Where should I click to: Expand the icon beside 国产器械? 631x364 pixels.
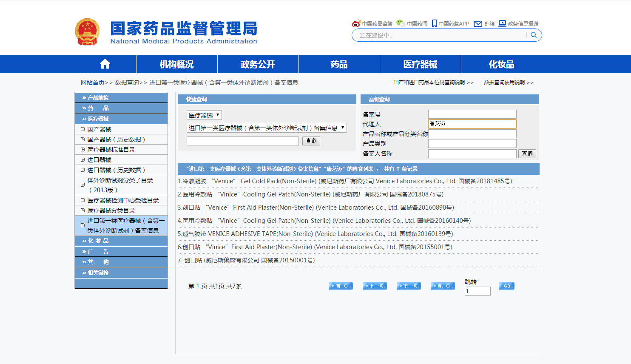(x=82, y=129)
